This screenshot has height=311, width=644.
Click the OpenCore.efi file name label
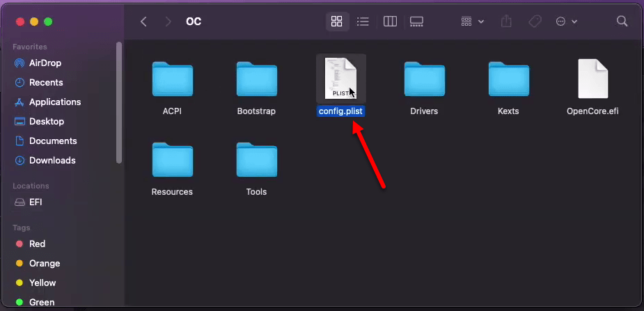[592, 111]
